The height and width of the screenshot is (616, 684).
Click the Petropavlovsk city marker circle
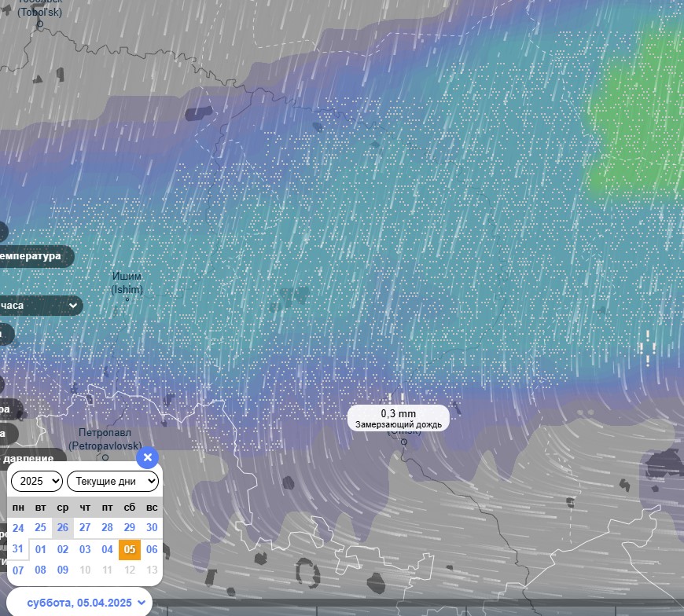pyautogui.click(x=105, y=458)
